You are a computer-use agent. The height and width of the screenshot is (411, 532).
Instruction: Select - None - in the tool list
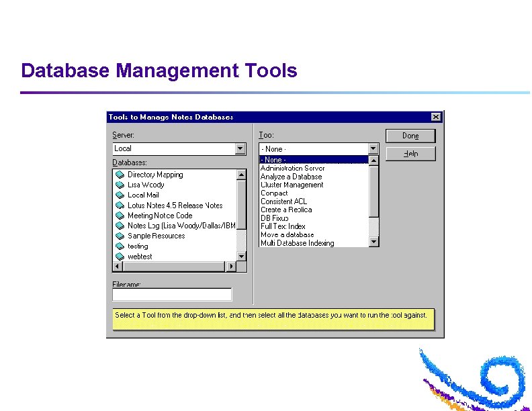314,159
